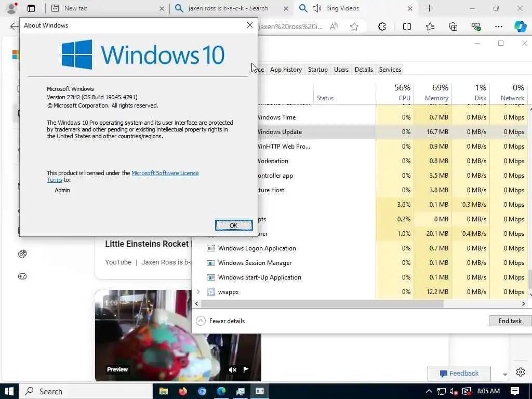
Task: Open Details tab in Task Manager
Action: tap(364, 70)
